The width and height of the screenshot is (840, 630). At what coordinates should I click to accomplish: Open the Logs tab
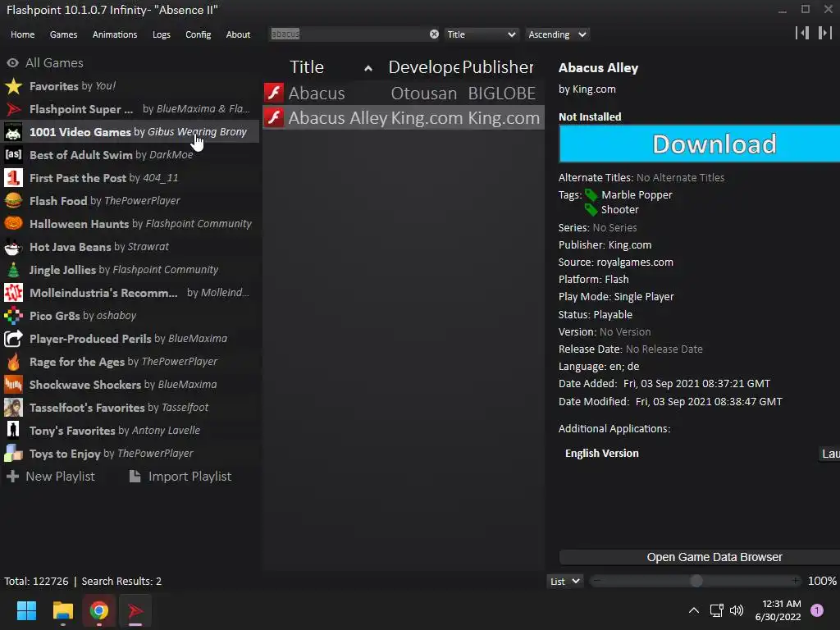pyautogui.click(x=162, y=34)
